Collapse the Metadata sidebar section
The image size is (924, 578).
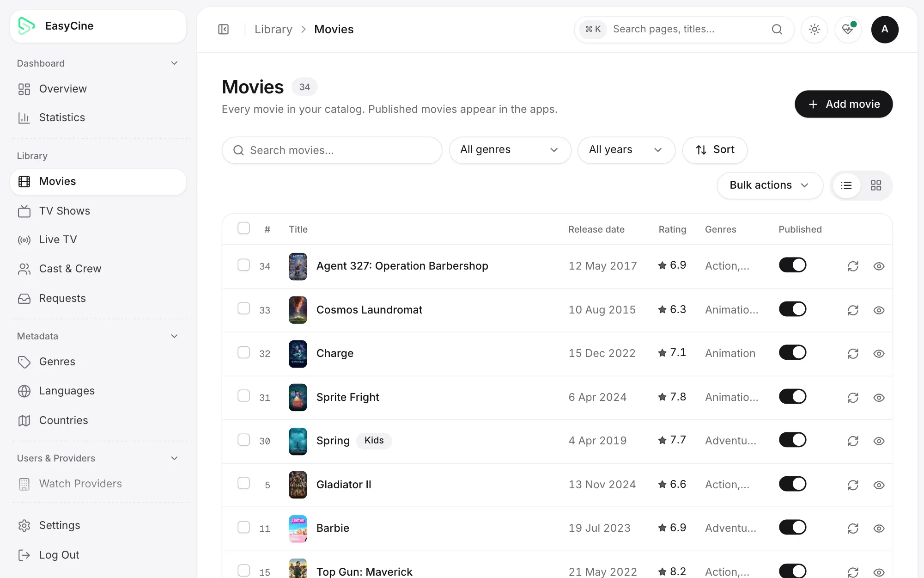tap(174, 336)
